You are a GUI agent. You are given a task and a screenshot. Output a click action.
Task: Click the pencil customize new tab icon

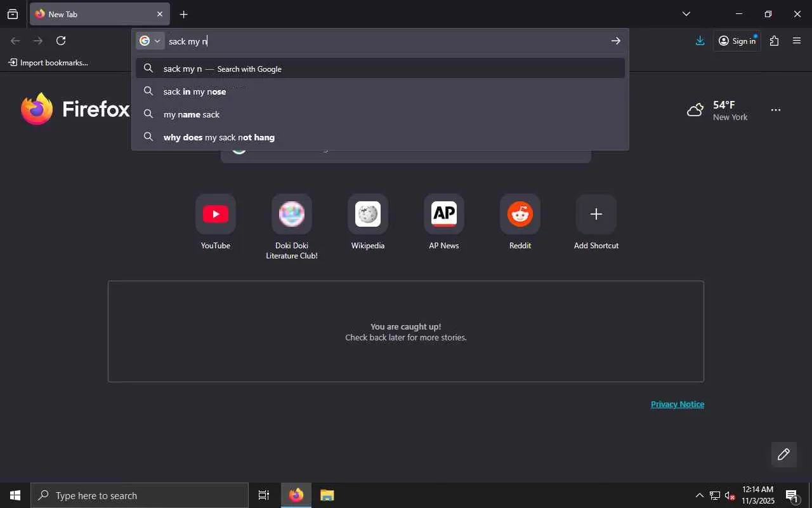[783, 454]
